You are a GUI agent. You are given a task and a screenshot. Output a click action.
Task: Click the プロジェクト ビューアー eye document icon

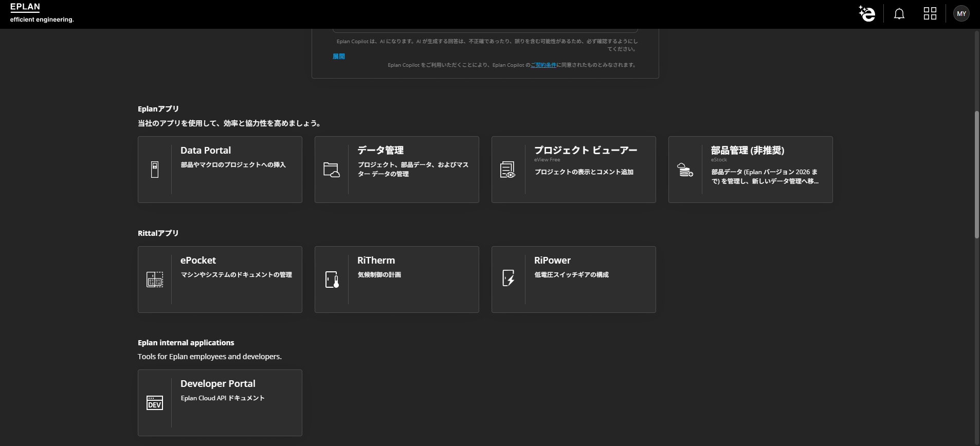click(508, 170)
